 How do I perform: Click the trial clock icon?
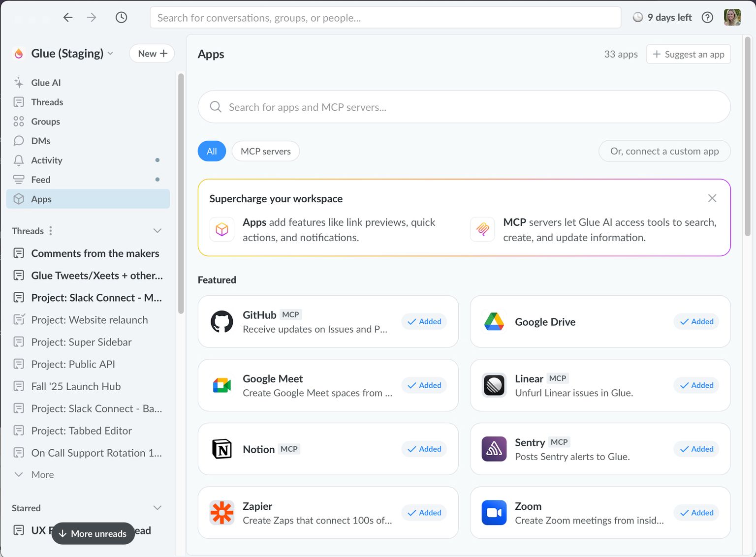pos(638,17)
